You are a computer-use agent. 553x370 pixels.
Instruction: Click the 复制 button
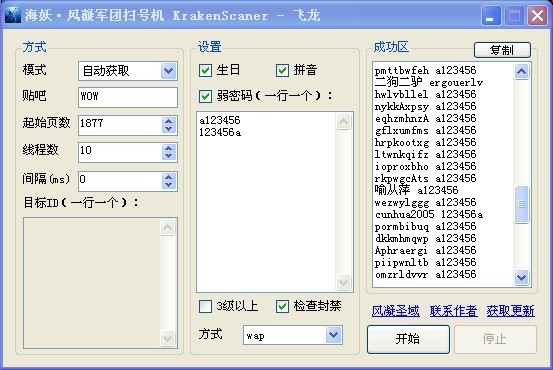(x=502, y=50)
